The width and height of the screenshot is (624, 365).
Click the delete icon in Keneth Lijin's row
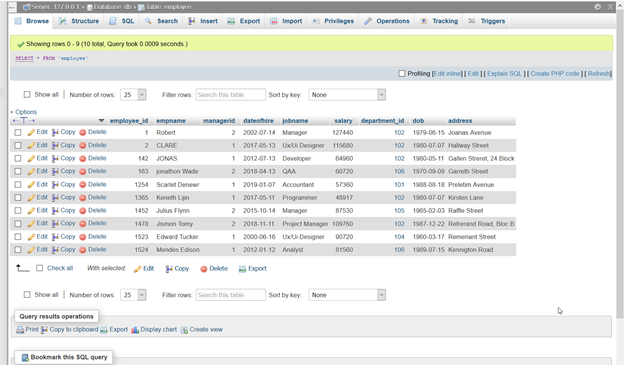tap(83, 198)
